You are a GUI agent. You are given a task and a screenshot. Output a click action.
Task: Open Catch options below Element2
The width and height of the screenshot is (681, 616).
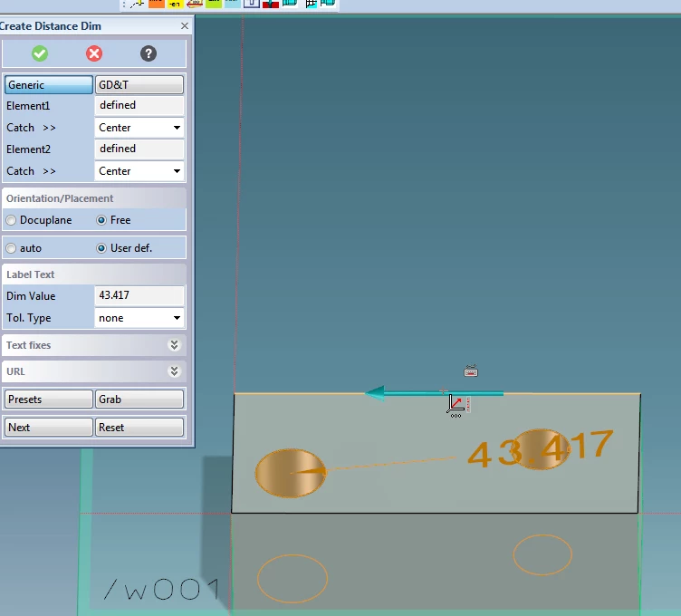(31, 171)
